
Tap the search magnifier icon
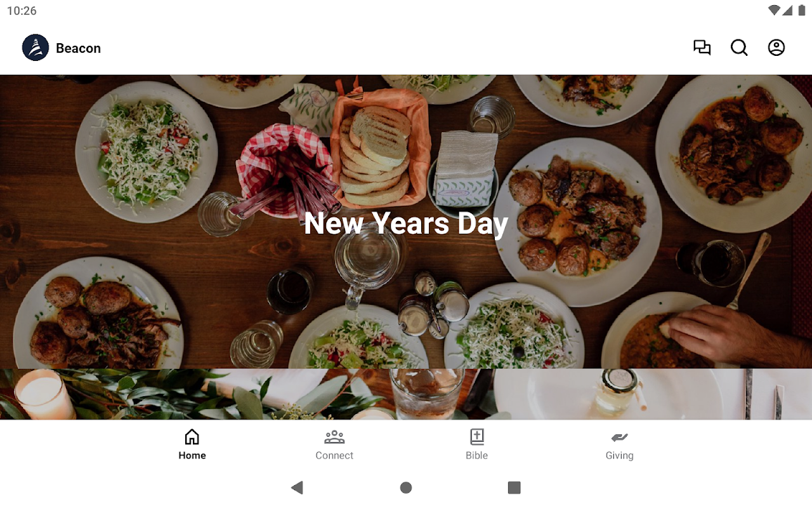coord(739,48)
